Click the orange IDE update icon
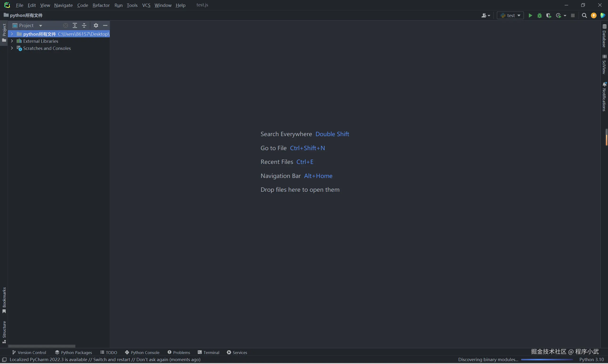Image resolution: width=608 pixels, height=364 pixels. (594, 15)
